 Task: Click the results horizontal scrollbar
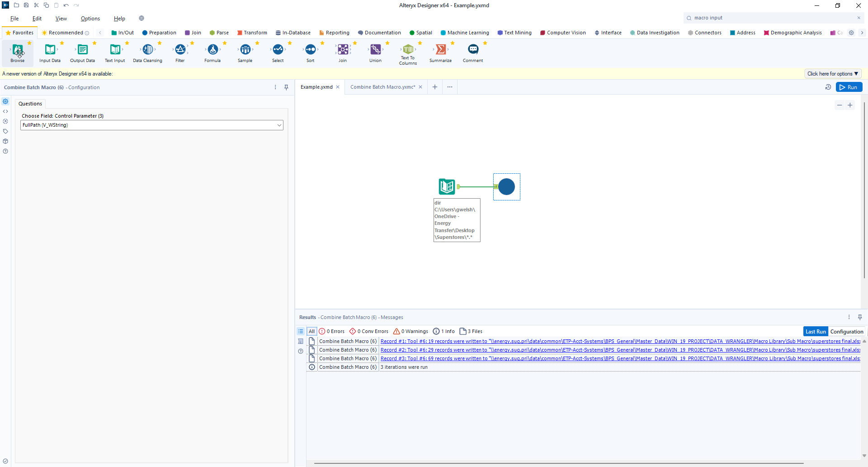click(x=558, y=463)
